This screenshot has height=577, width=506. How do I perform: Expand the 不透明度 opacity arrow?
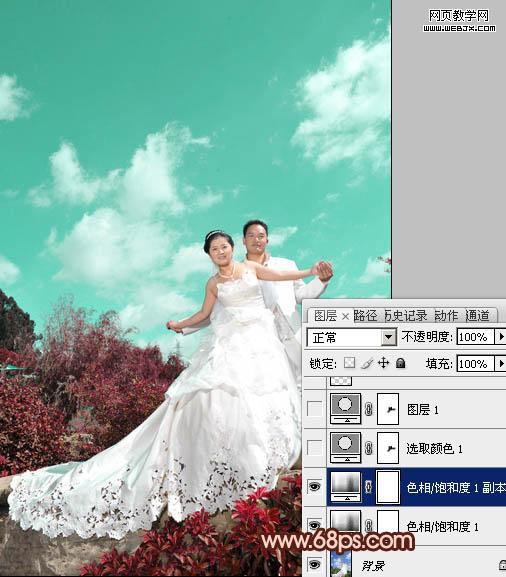[500, 337]
